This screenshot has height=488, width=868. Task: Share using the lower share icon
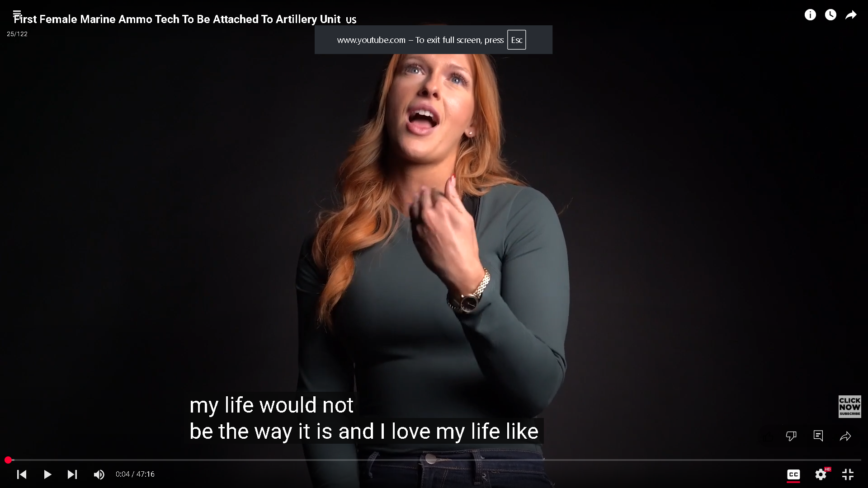[x=845, y=436]
